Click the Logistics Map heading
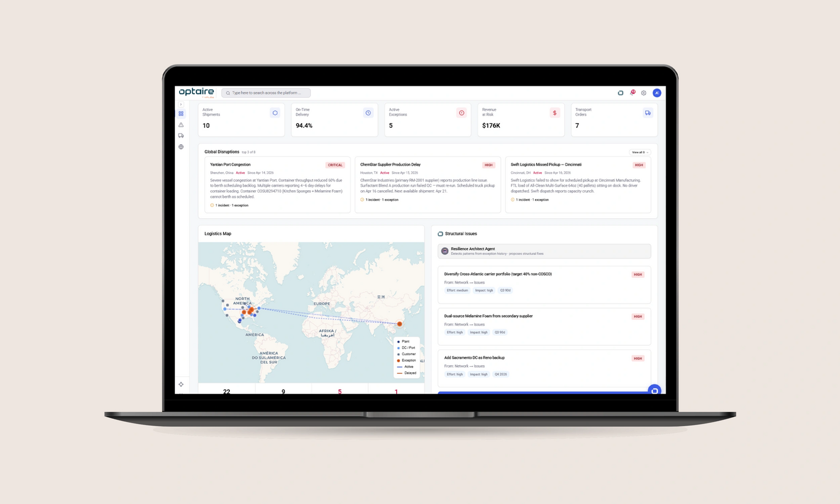This screenshot has height=504, width=840. point(218,234)
